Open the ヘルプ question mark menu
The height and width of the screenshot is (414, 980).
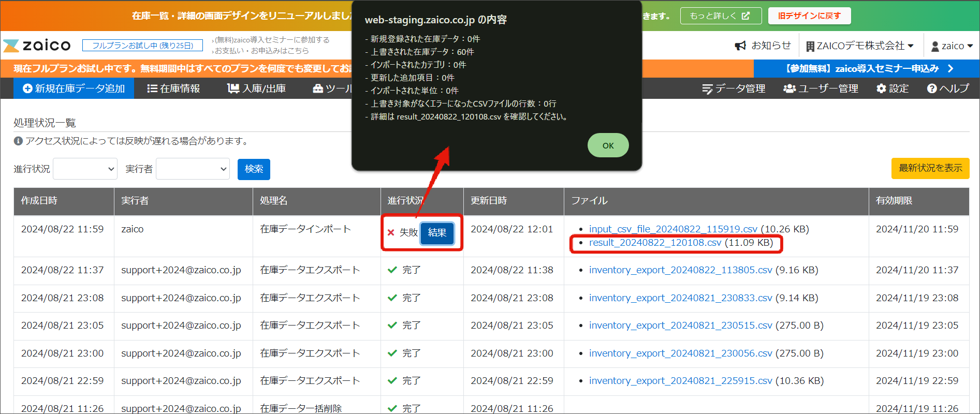pyautogui.click(x=947, y=88)
